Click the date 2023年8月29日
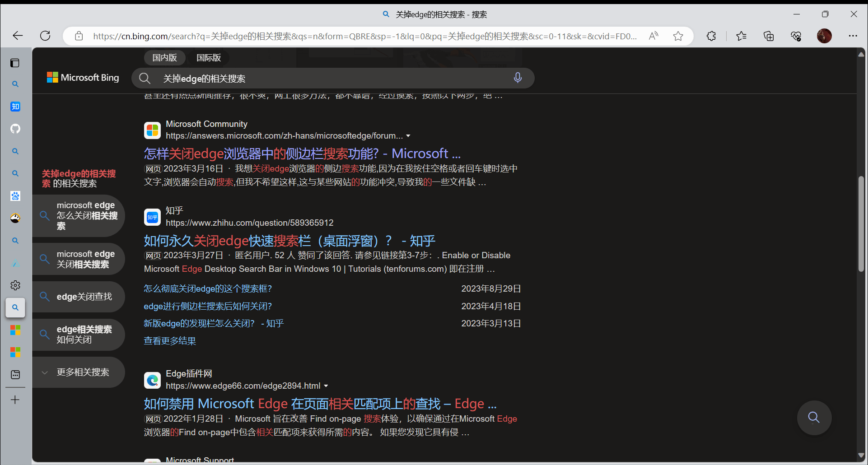 pos(491,288)
